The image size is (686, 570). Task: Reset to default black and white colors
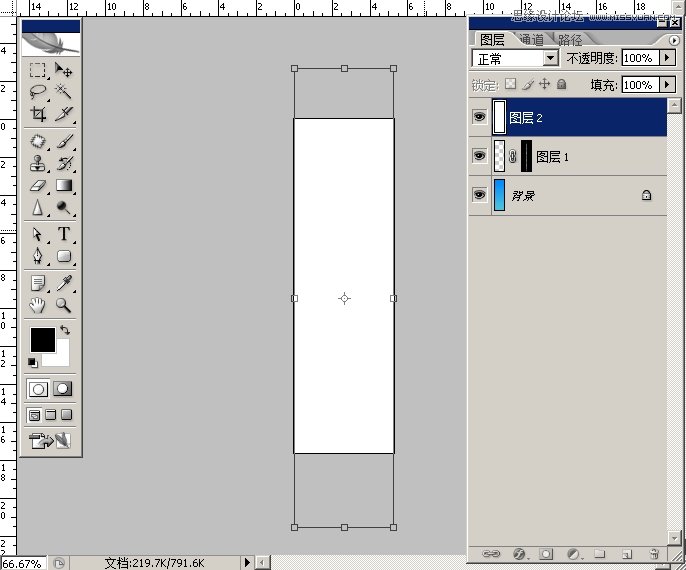33,363
